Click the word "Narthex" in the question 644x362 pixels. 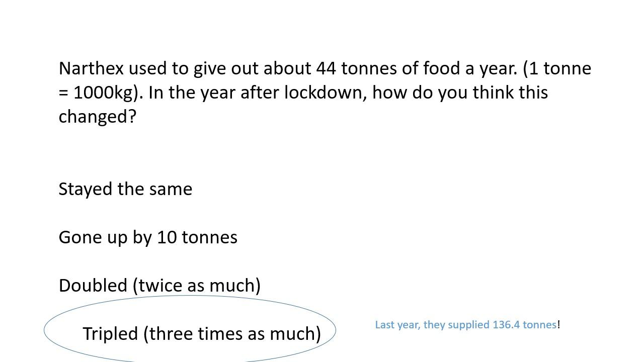[91, 68]
